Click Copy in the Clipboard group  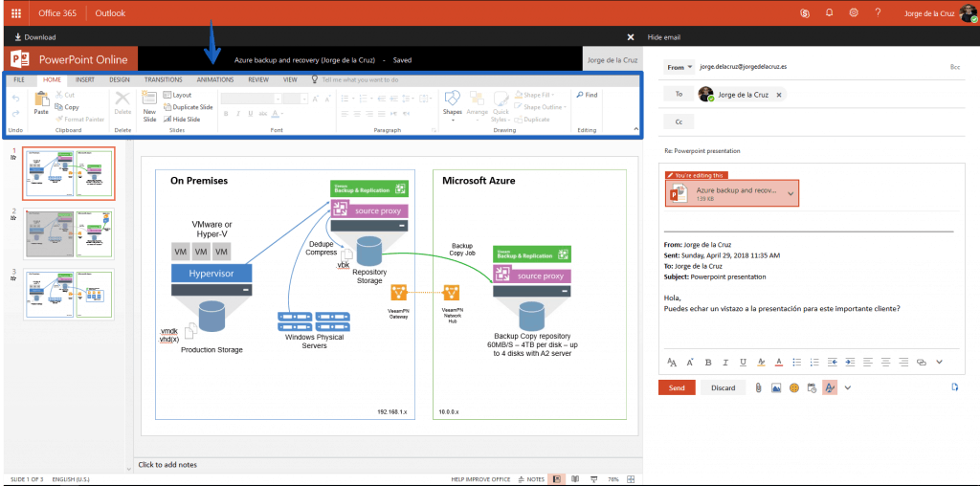68,107
